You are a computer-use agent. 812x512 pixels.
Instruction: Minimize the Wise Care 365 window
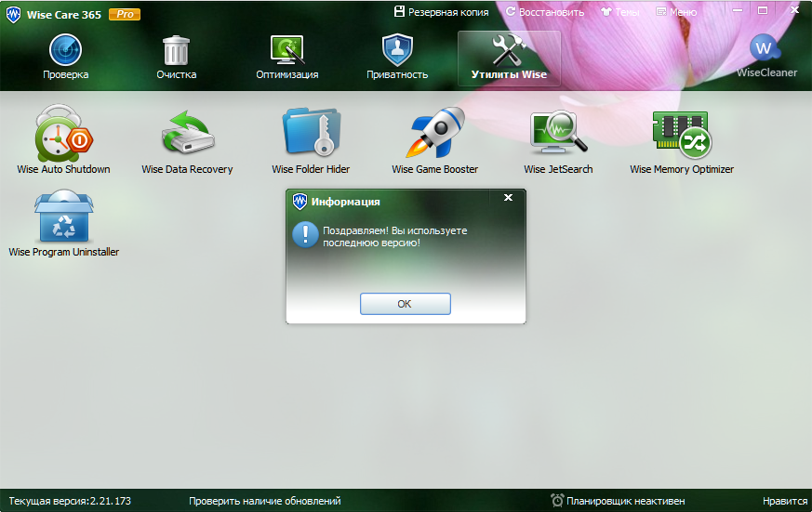[738, 10]
